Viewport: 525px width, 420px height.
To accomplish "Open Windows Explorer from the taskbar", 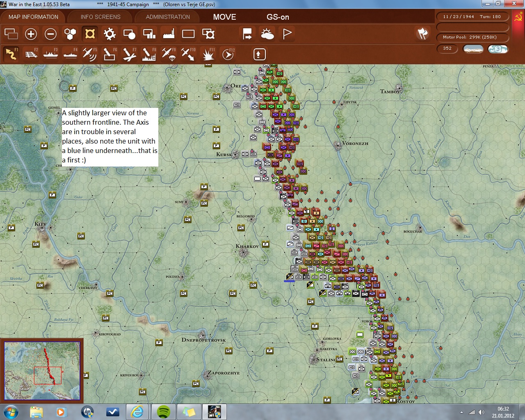I will click(x=37, y=412).
